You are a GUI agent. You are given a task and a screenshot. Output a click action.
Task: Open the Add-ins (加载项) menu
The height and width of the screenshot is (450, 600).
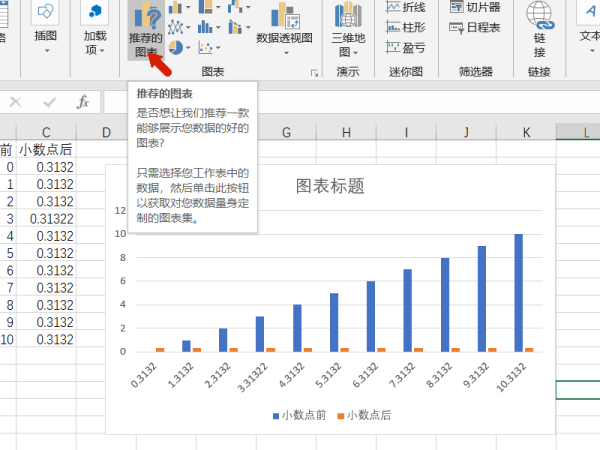tap(95, 29)
